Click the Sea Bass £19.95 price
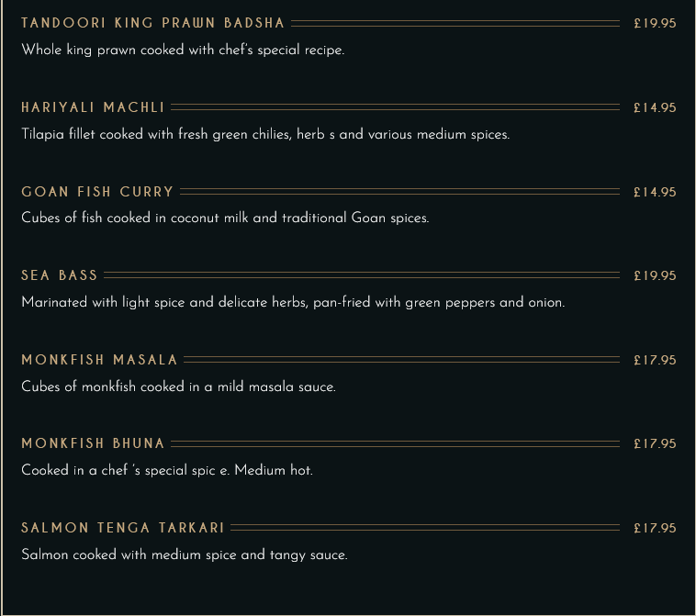The height and width of the screenshot is (616, 696). [655, 275]
